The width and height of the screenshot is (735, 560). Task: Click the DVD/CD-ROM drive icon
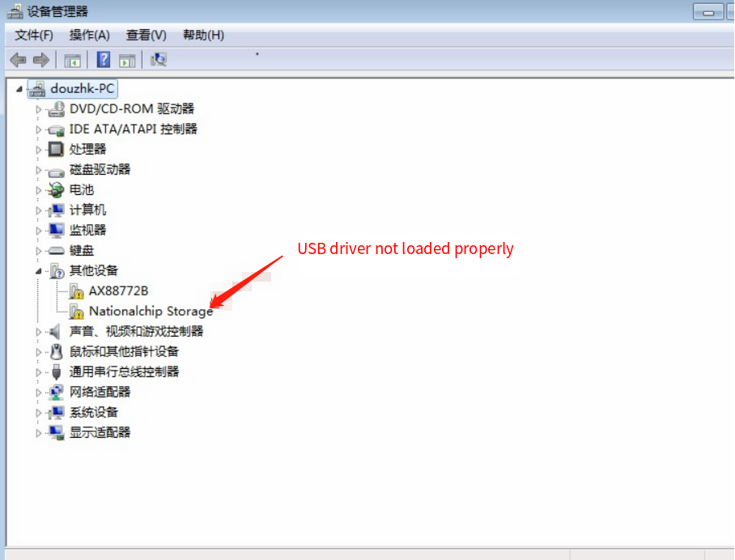[56, 109]
